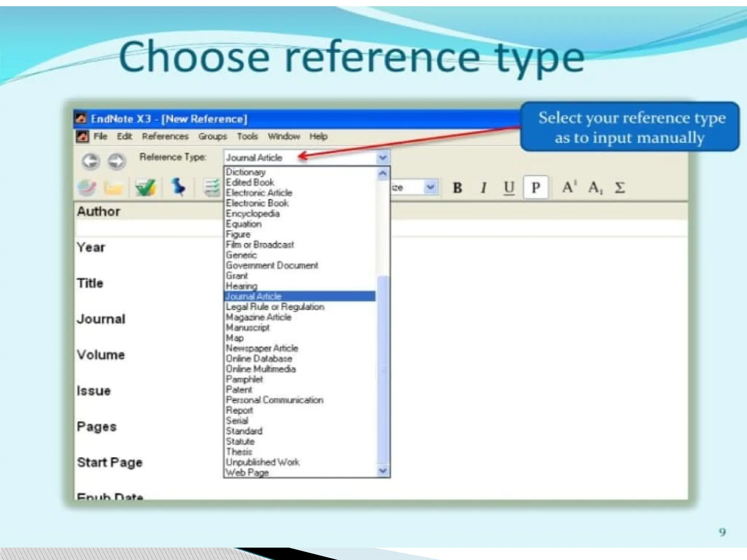
Task: Go to the previous reference arrow
Action: (90, 161)
